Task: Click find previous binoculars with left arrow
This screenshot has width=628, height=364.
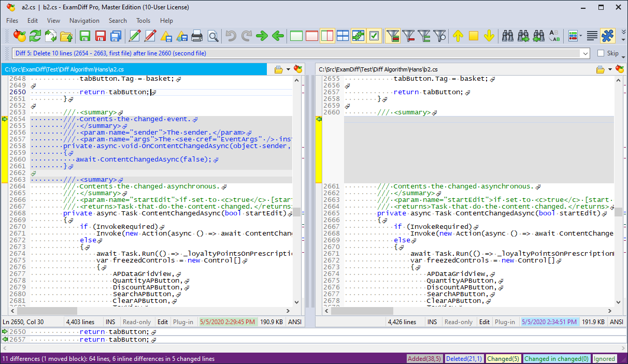Action: point(539,36)
